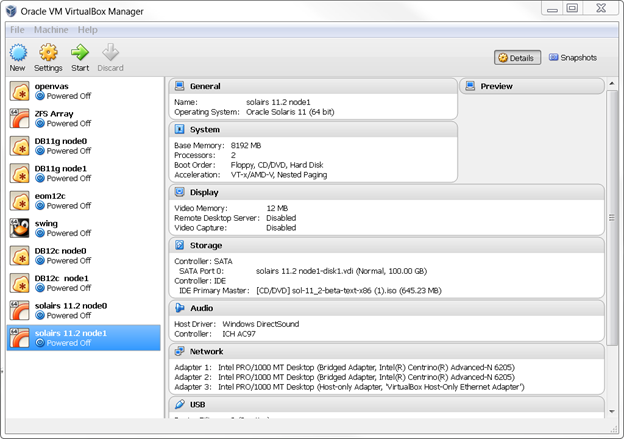Open the System settings header link

(205, 130)
